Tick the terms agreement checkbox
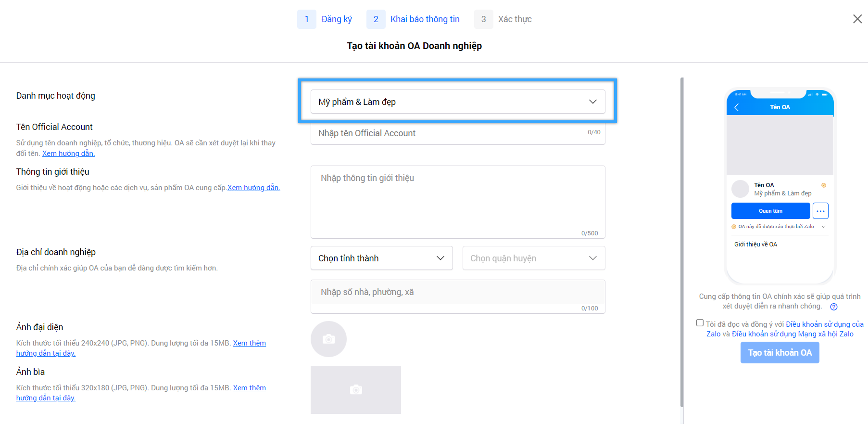The image size is (868, 424). click(x=700, y=323)
